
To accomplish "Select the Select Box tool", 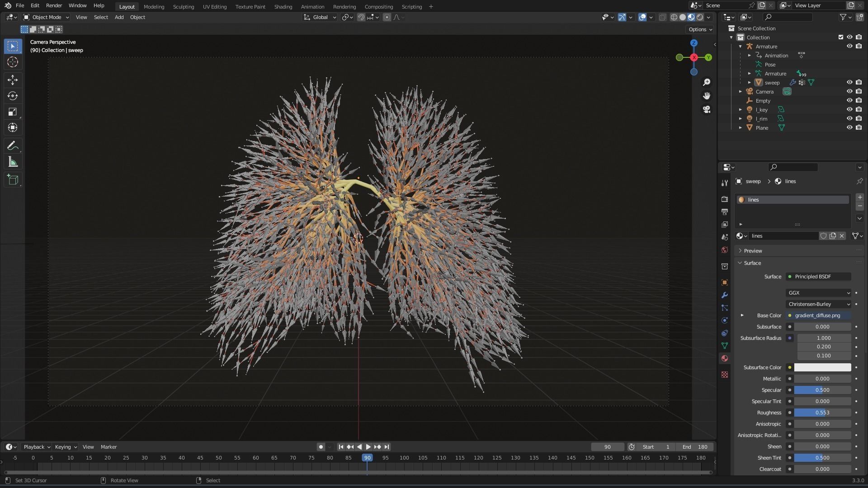I will pyautogui.click(x=13, y=46).
